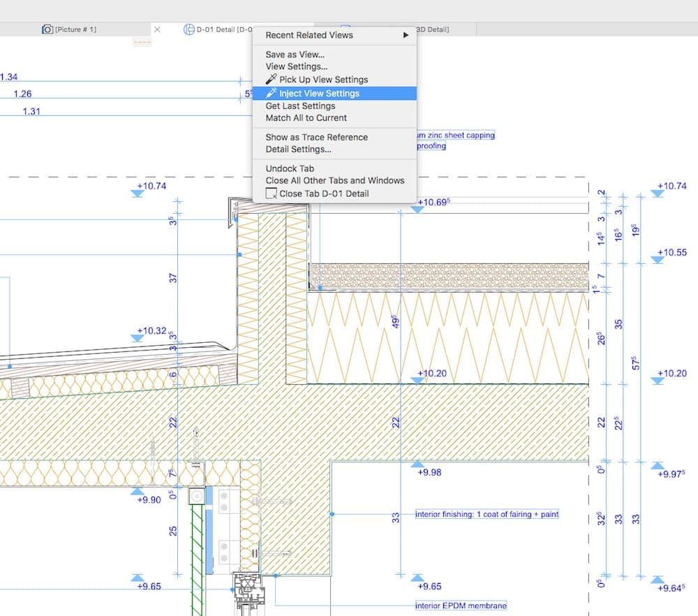The height and width of the screenshot is (616, 698).
Task: Open View Settings… from the menu
Action: click(x=296, y=66)
